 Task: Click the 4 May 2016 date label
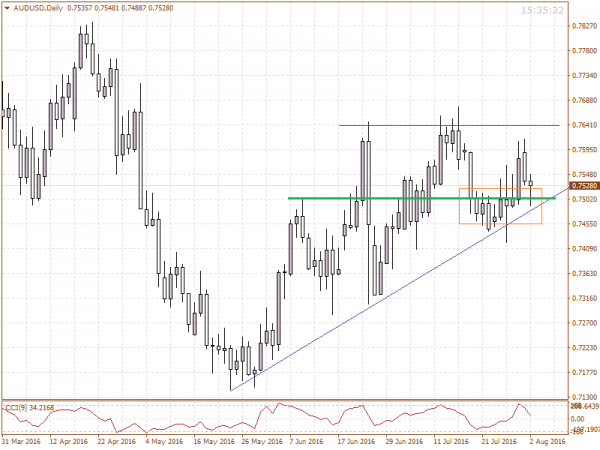pyautogui.click(x=164, y=440)
